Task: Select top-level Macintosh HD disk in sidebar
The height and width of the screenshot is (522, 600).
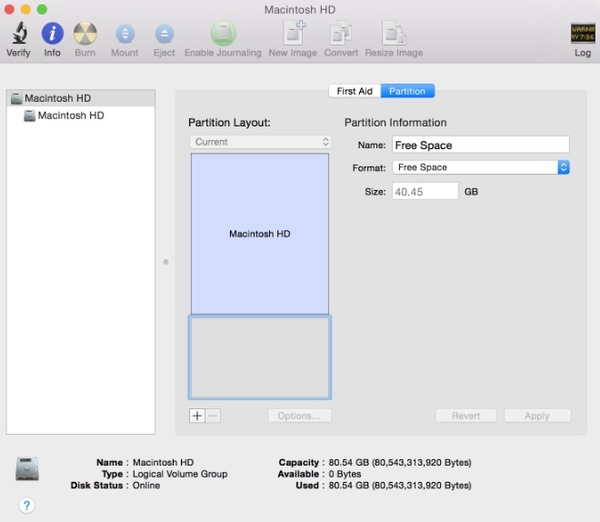Action: click(81, 98)
